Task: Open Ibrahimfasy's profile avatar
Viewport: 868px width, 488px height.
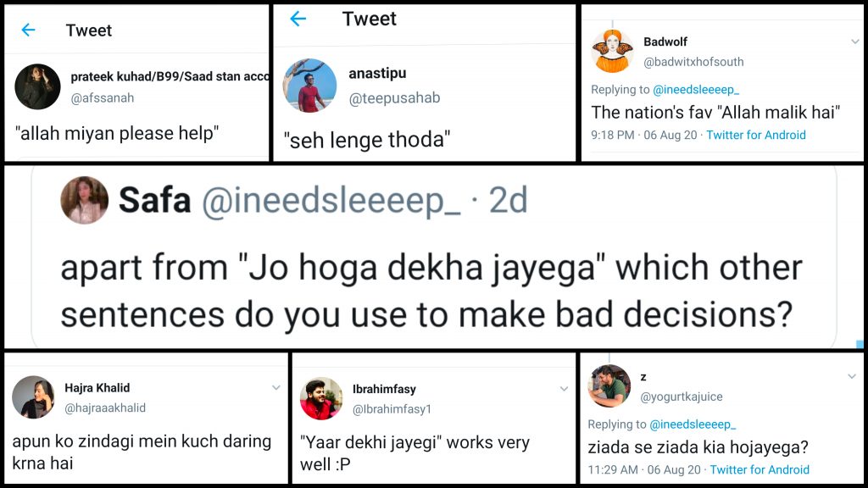Action: pos(321,398)
